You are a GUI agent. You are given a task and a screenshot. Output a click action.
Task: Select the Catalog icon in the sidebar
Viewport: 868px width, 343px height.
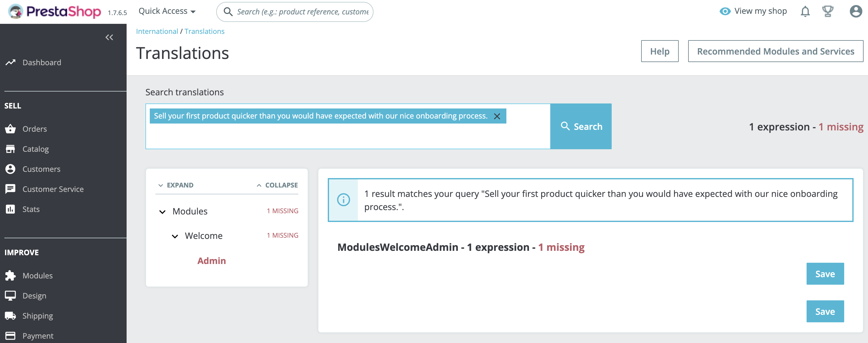pyautogui.click(x=10, y=148)
